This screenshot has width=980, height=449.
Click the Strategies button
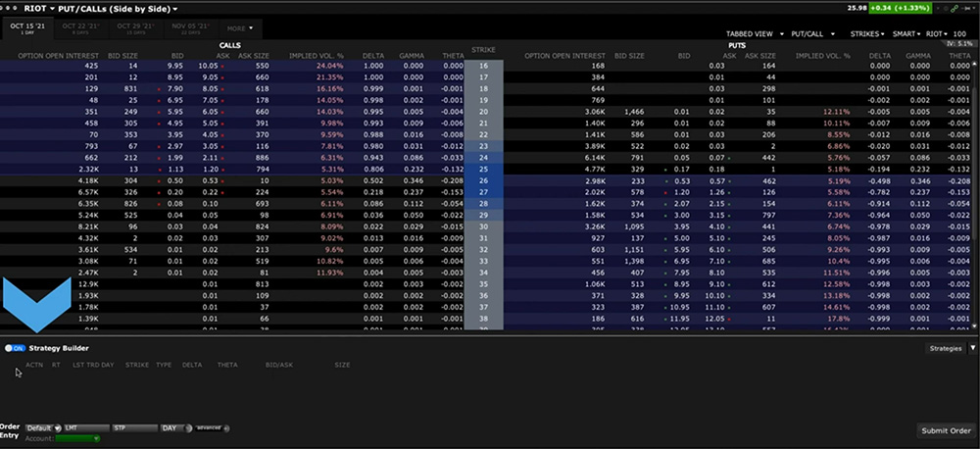coord(945,348)
